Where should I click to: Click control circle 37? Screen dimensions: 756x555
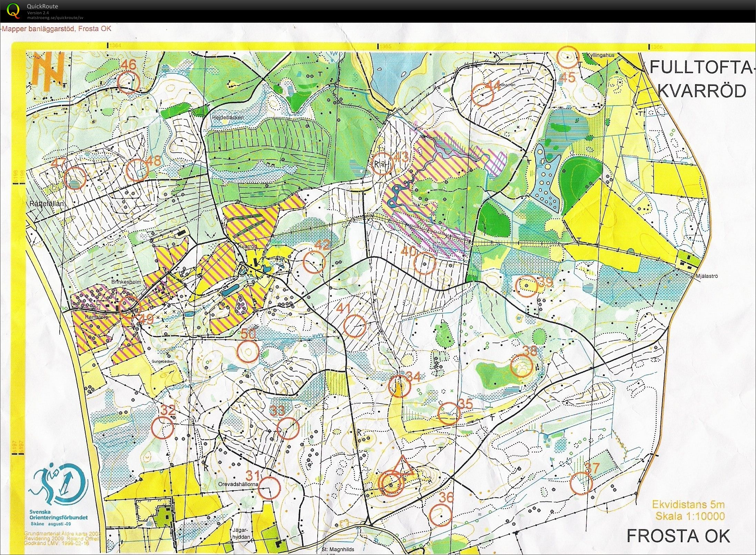click(581, 483)
